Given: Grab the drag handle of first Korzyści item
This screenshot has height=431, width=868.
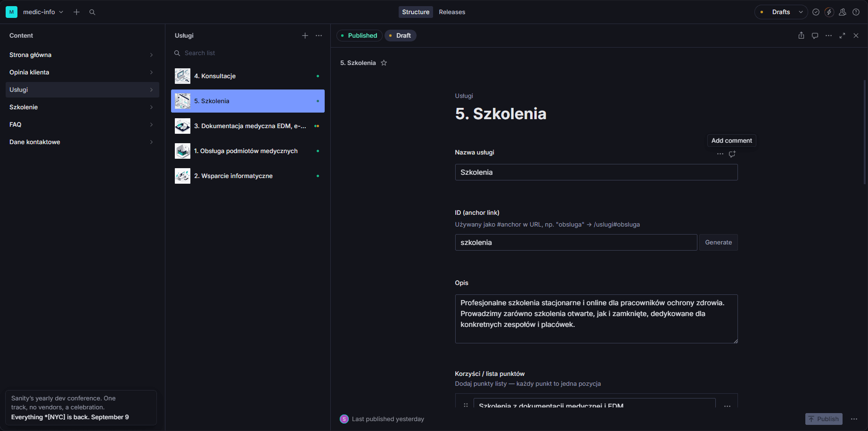Looking at the screenshot, I should 466,405.
